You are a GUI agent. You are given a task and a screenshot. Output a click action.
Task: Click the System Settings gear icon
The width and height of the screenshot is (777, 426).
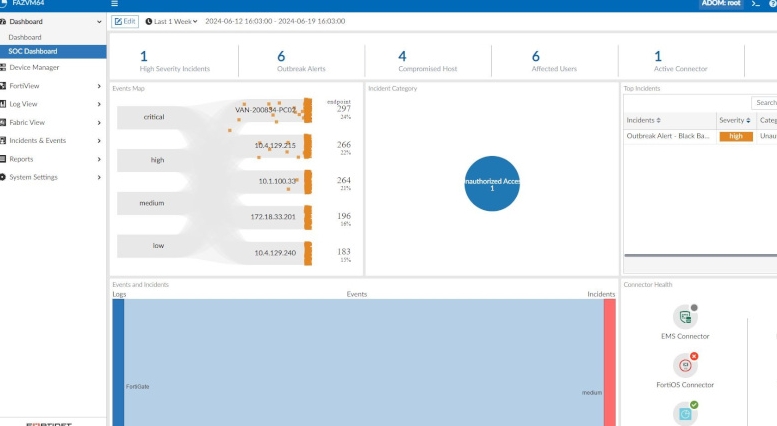coord(4,177)
